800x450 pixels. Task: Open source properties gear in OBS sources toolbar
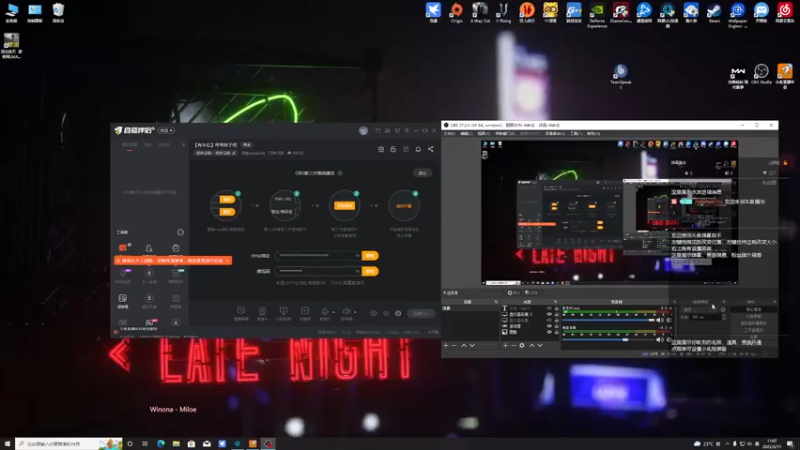coord(521,345)
